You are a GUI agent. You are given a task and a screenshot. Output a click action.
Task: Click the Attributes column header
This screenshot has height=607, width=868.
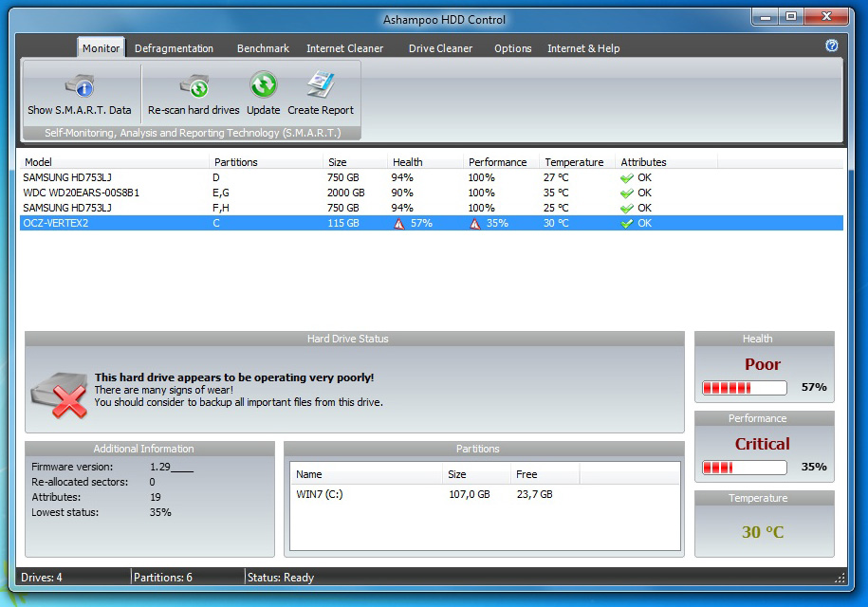point(666,162)
